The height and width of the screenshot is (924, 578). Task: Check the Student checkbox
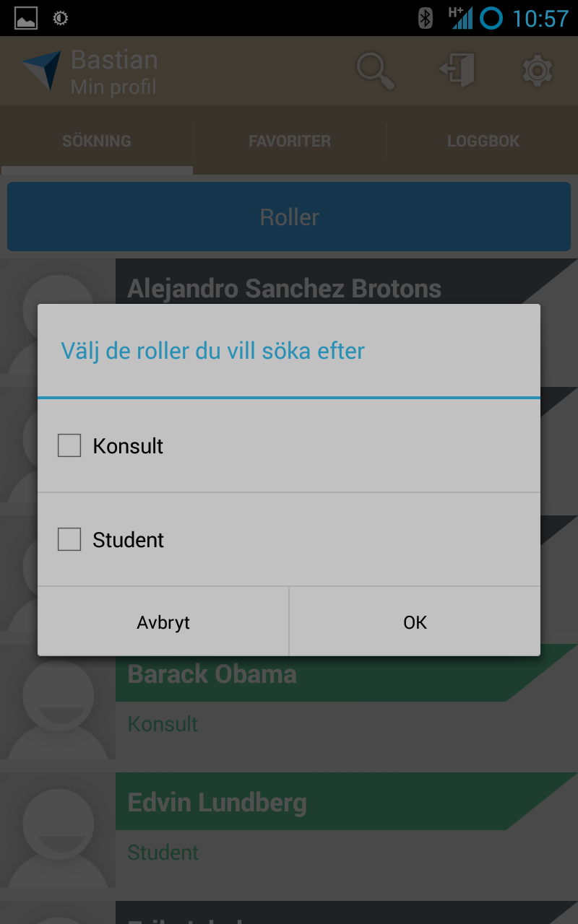(69, 539)
